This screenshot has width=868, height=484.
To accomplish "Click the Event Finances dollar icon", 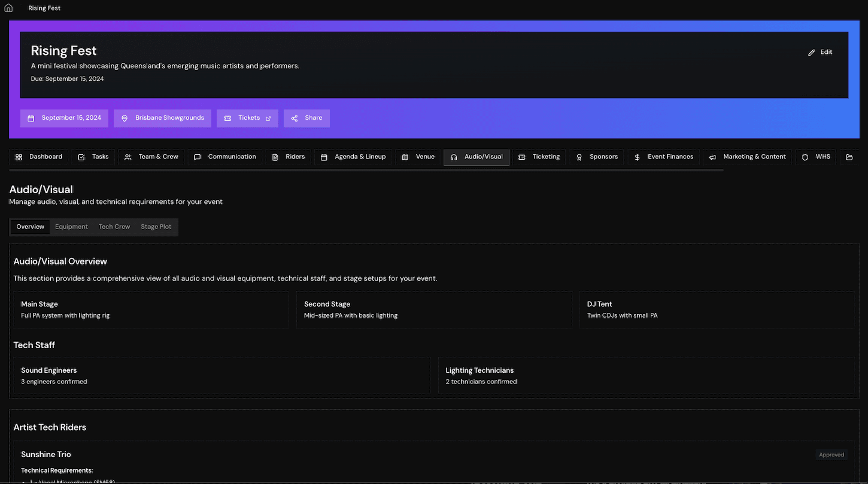I will pyautogui.click(x=637, y=157).
